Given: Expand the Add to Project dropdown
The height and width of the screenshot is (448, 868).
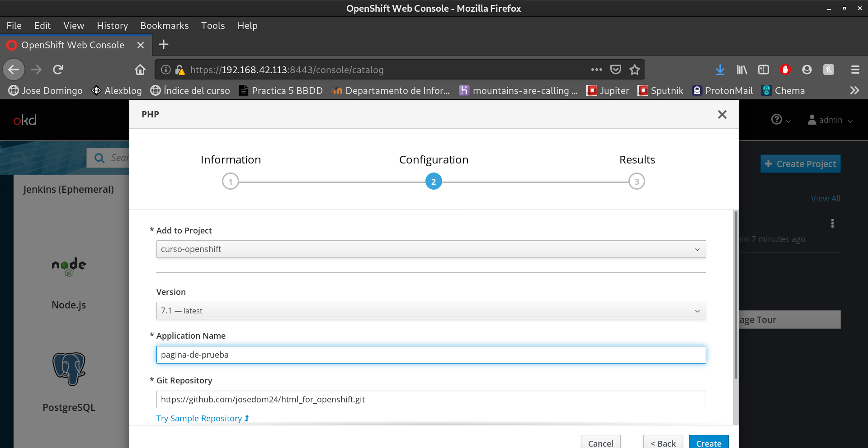Looking at the screenshot, I should pyautogui.click(x=431, y=249).
